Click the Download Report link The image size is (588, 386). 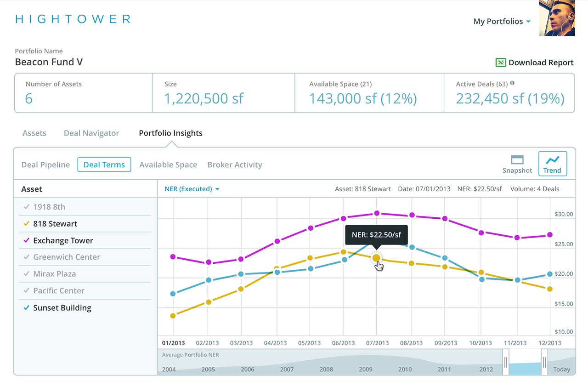(541, 62)
